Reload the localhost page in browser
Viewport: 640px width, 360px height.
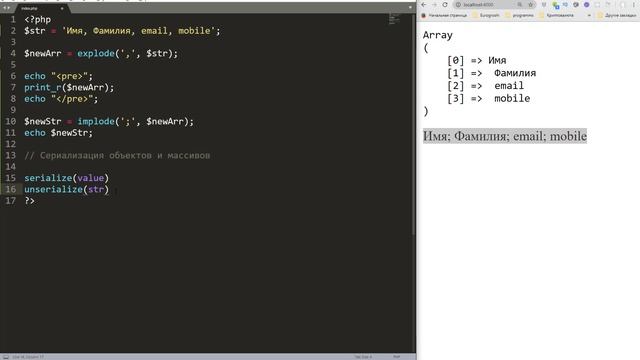point(445,5)
